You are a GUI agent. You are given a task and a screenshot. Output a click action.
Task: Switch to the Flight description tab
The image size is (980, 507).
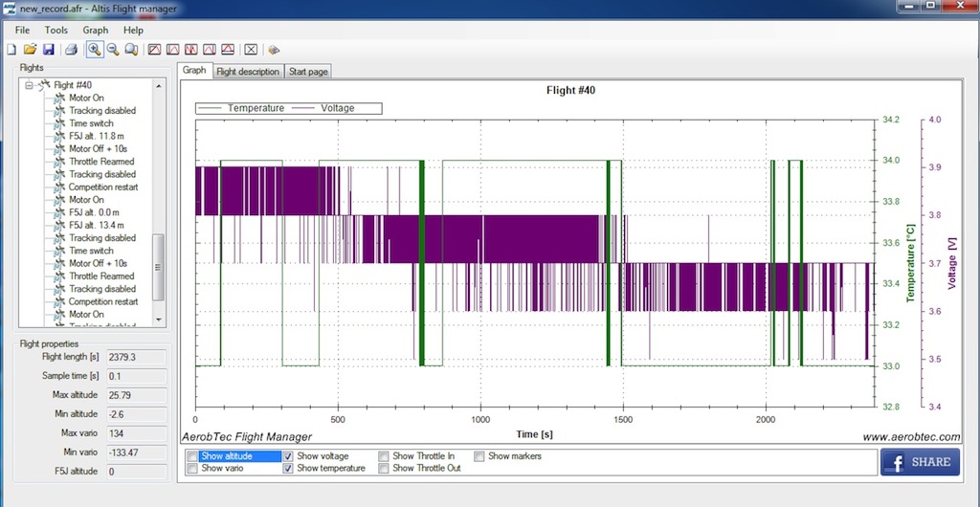tap(248, 71)
